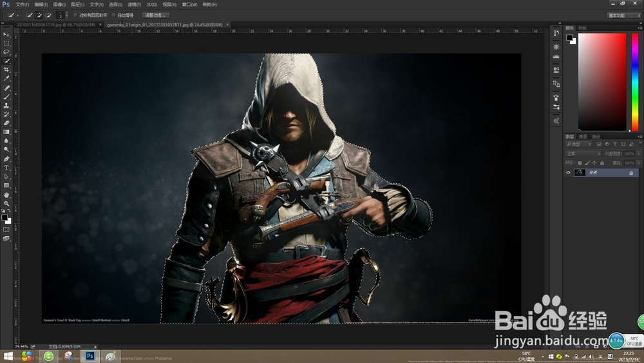Toggle lock all padlock icon

pos(601,163)
